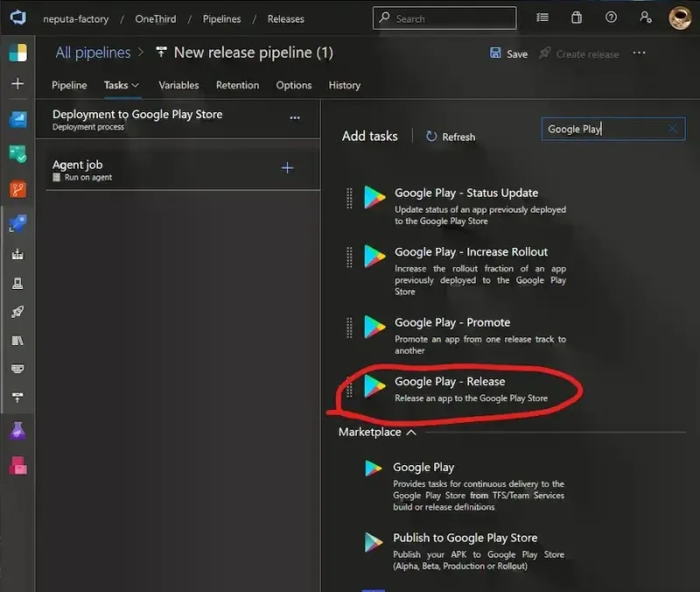This screenshot has height=592, width=700.
Task: Open more actions ellipsis next to Create release
Action: point(640,53)
